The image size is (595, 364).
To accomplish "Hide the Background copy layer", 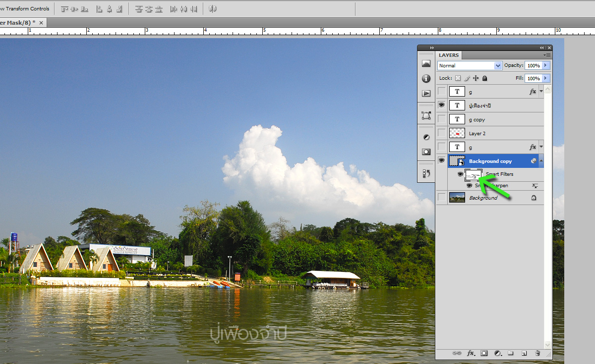I will (x=441, y=160).
